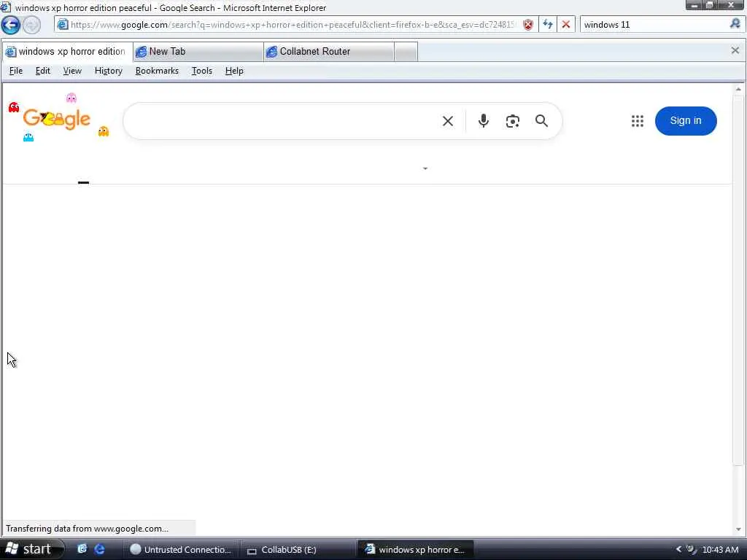Screen dimensions: 747x560
Task: Click the vertical scrollbar thumb
Action: click(738, 281)
